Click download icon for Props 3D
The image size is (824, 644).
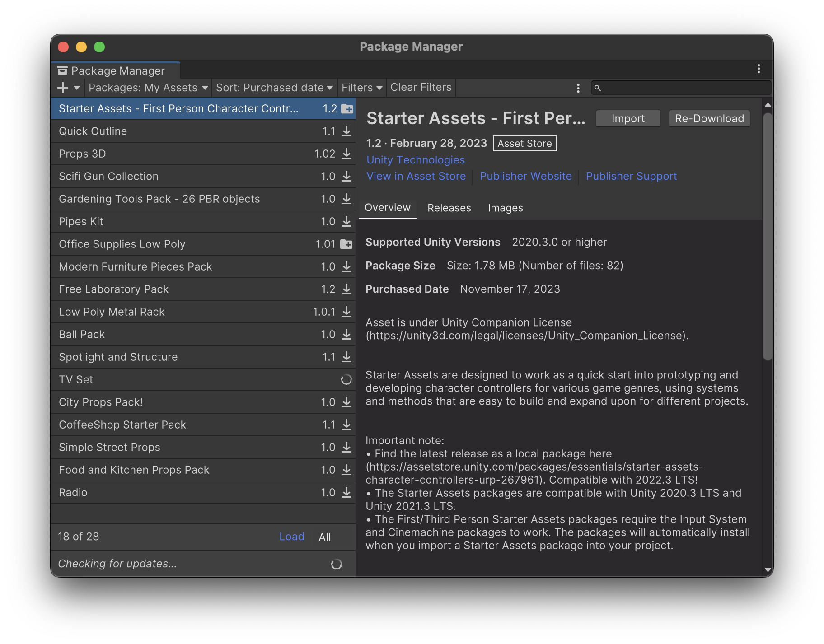pyautogui.click(x=346, y=154)
